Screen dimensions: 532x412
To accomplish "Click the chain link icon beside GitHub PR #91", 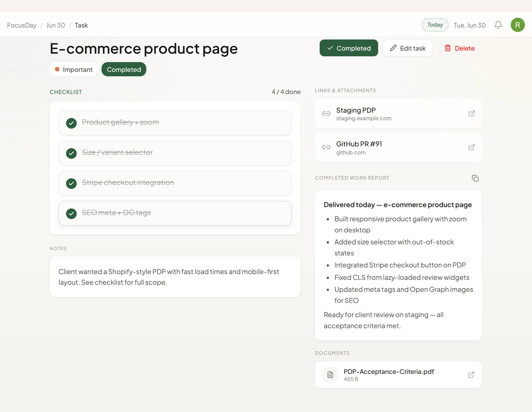I will [326, 147].
